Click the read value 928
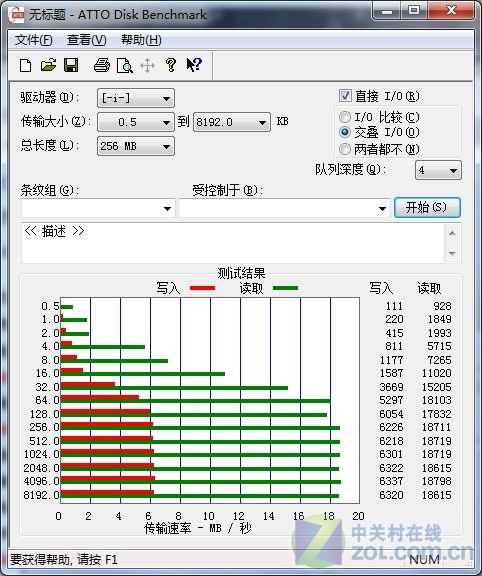The width and height of the screenshot is (482, 576). (442, 306)
